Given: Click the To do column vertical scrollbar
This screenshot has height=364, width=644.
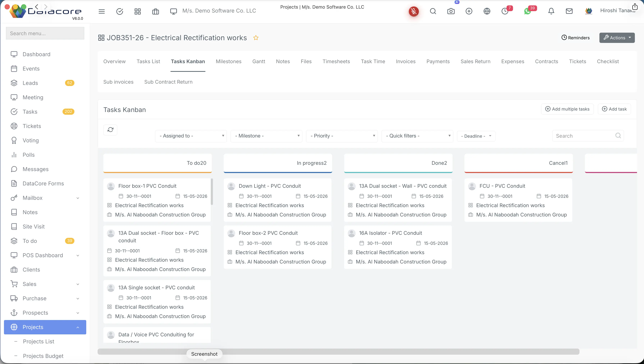Looking at the screenshot, I should 212,192.
